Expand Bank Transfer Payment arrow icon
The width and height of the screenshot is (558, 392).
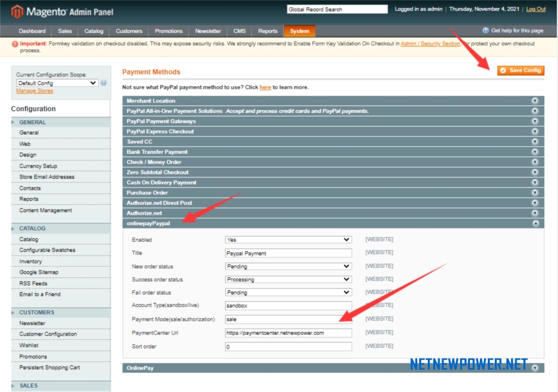pyautogui.click(x=535, y=152)
